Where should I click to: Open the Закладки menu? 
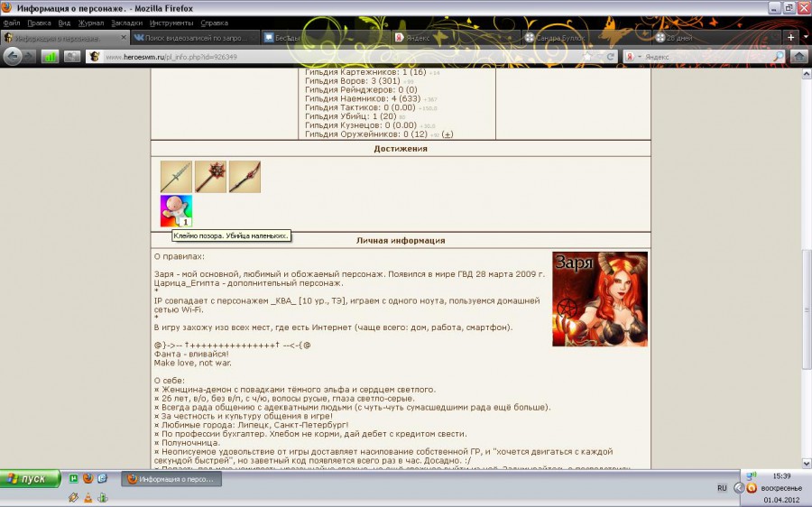click(126, 22)
